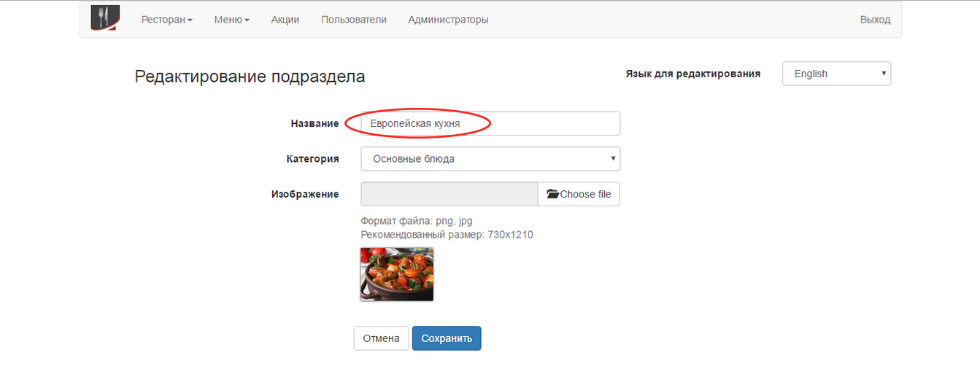
Task: Click the grayed image filename field
Action: [450, 194]
